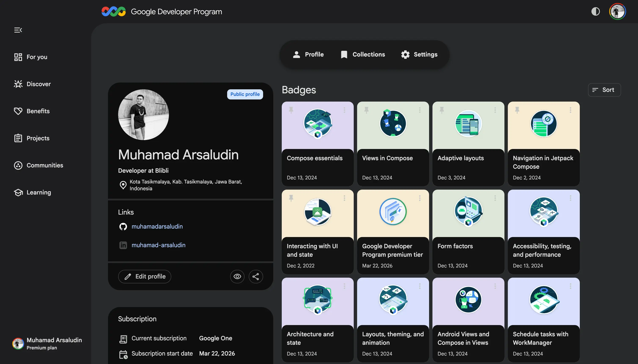Unpin the Adaptive layouts badge

click(x=442, y=110)
